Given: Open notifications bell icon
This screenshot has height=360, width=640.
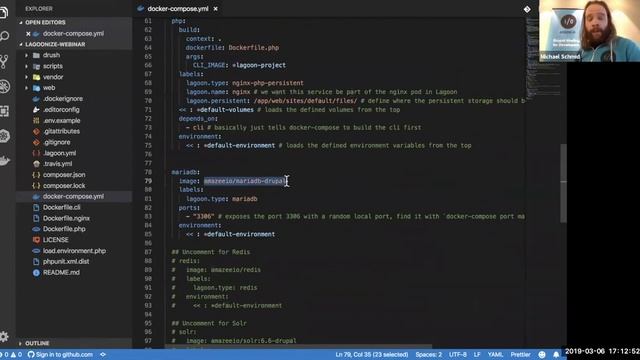Looking at the screenshot, I should click(x=556, y=355).
